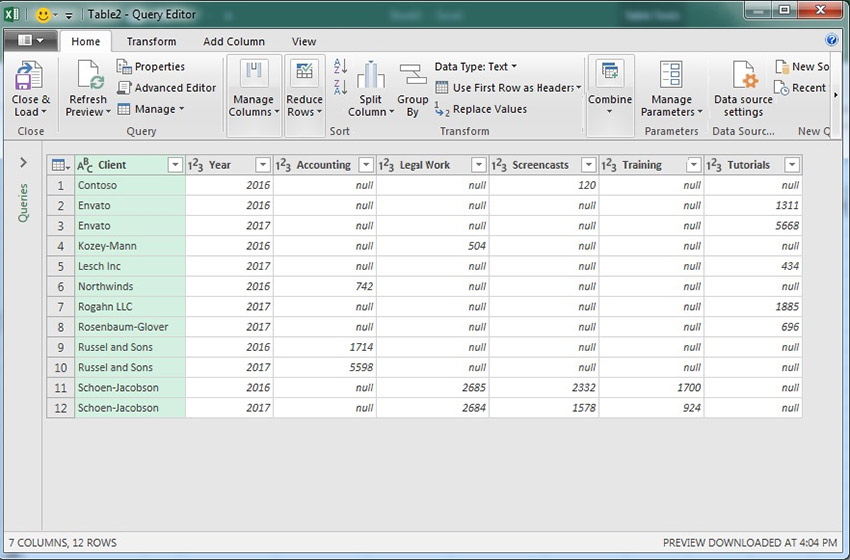Open the Client column filter dropdown
Viewport: 850px width, 560px height.
175,165
